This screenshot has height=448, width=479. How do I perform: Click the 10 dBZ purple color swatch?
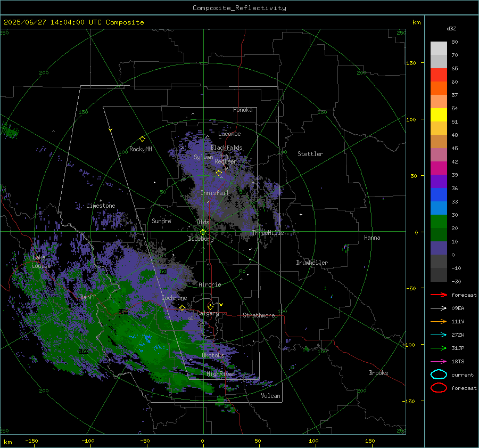pyautogui.click(x=439, y=248)
